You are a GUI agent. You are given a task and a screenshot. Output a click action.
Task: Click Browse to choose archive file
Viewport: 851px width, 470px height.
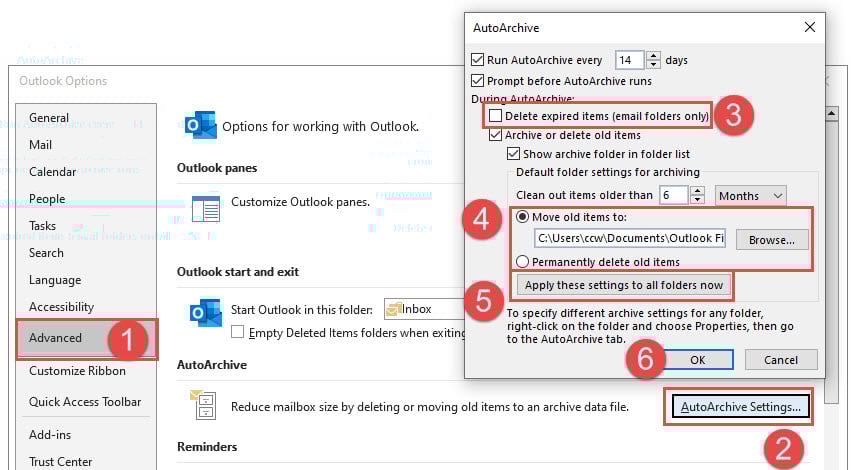(772, 240)
